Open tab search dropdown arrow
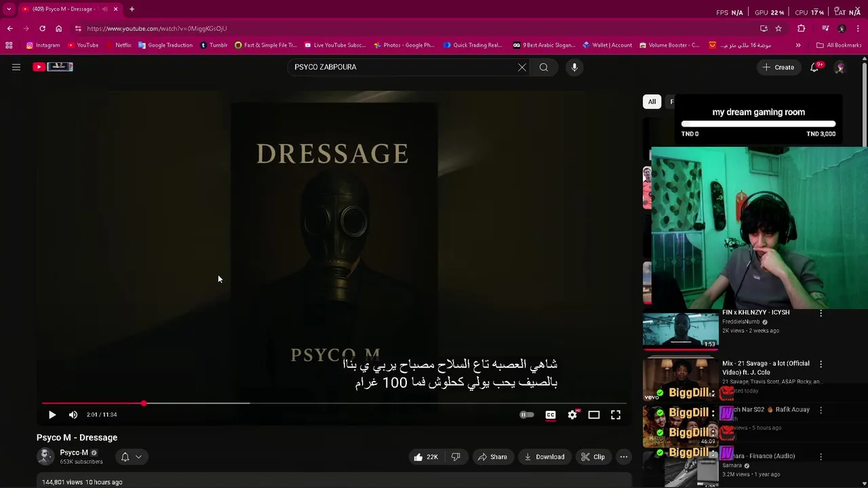This screenshot has height=488, width=868. (x=9, y=9)
